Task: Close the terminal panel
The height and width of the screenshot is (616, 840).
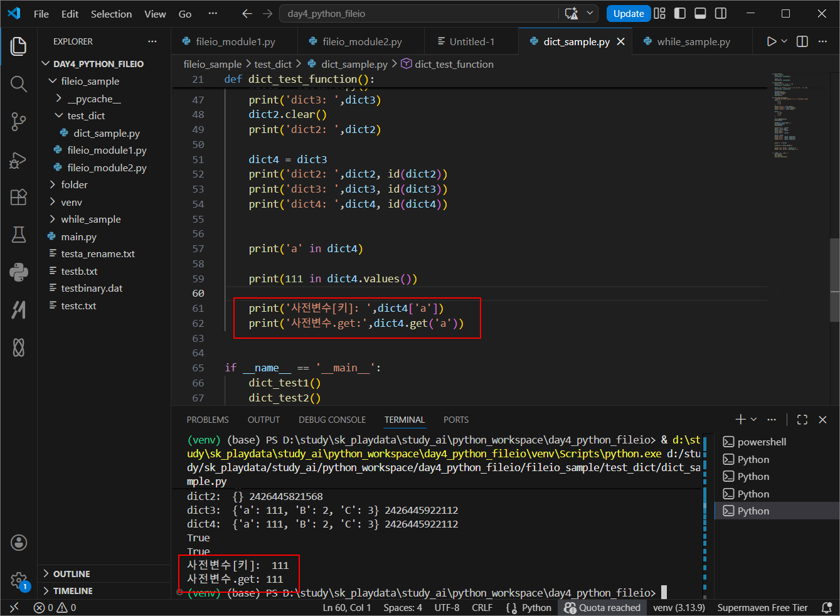Action: (822, 419)
